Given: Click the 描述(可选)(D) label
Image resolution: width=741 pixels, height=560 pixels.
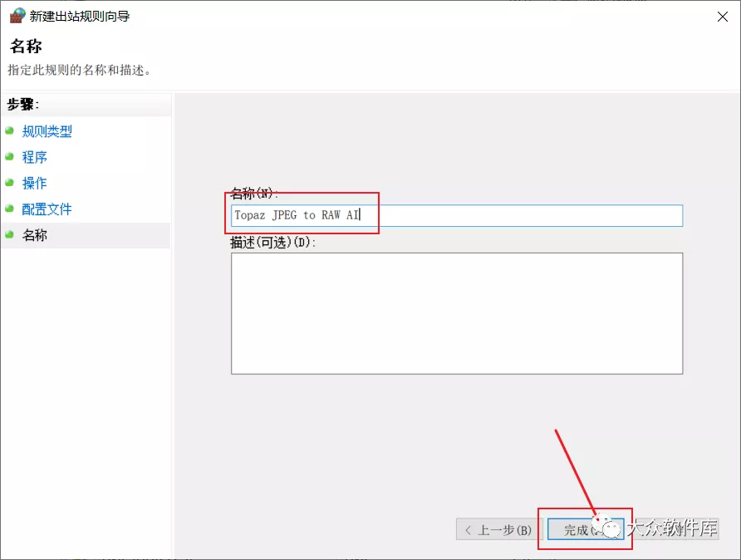Looking at the screenshot, I should (274, 243).
